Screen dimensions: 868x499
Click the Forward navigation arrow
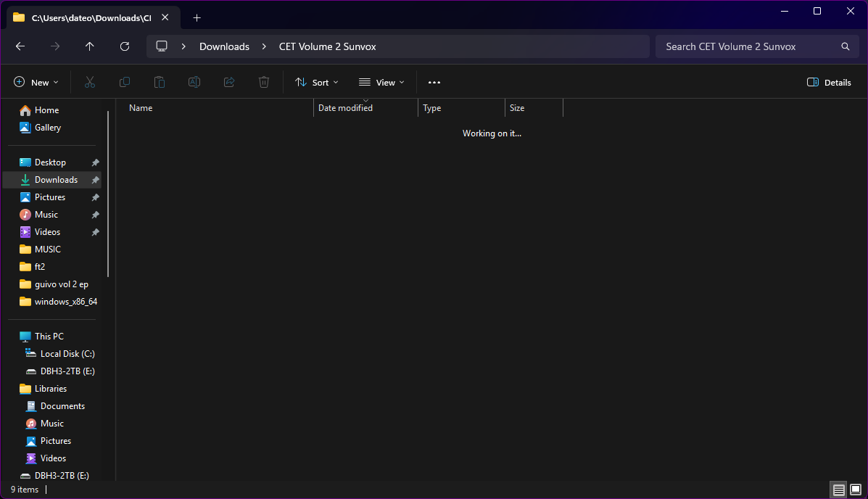(x=55, y=46)
